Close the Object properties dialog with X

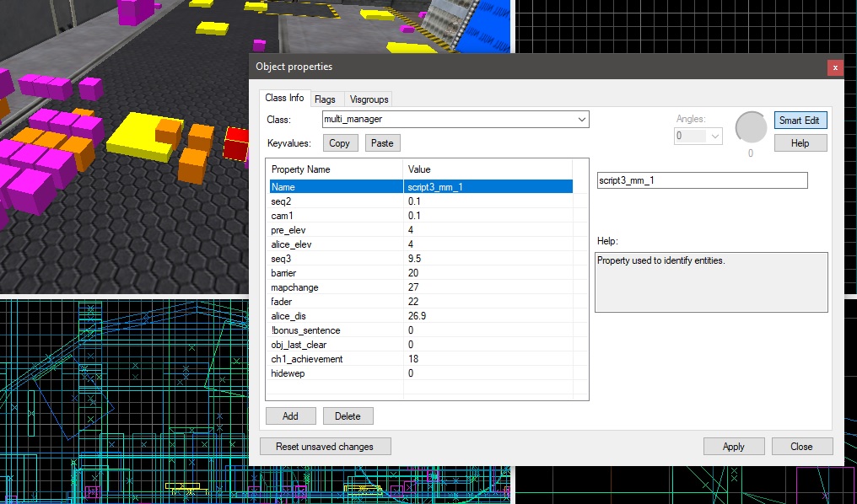835,67
